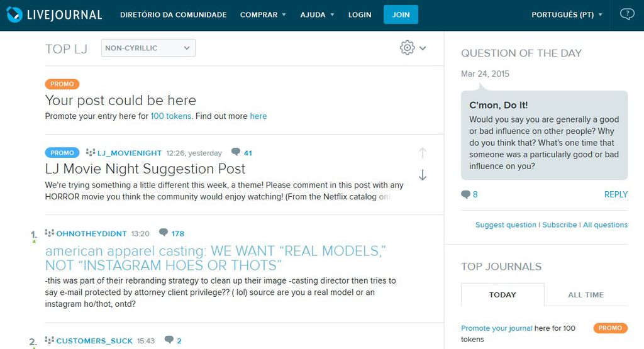This screenshot has width=644, height=349.
Task: Click the 8 comments count
Action: (x=475, y=194)
